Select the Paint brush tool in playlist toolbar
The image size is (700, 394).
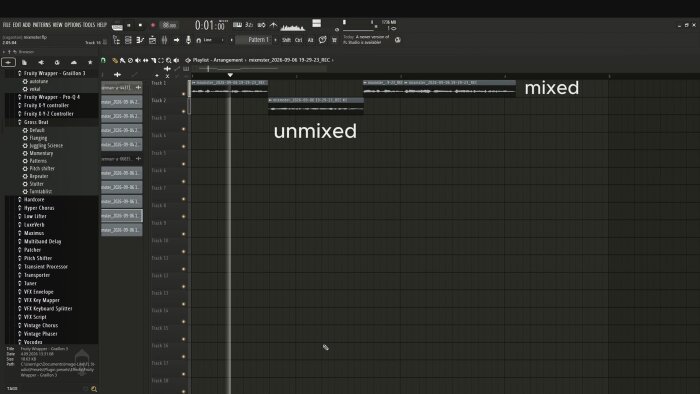point(122,60)
